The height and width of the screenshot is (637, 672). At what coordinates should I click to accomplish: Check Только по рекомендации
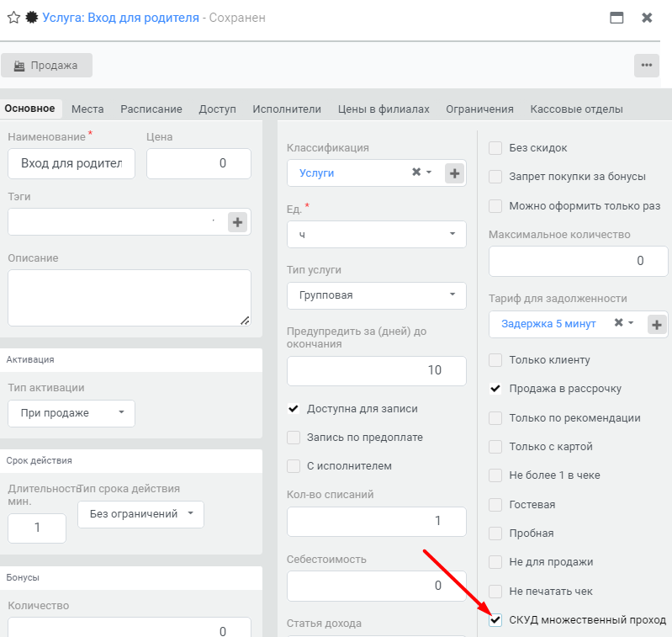pos(495,418)
